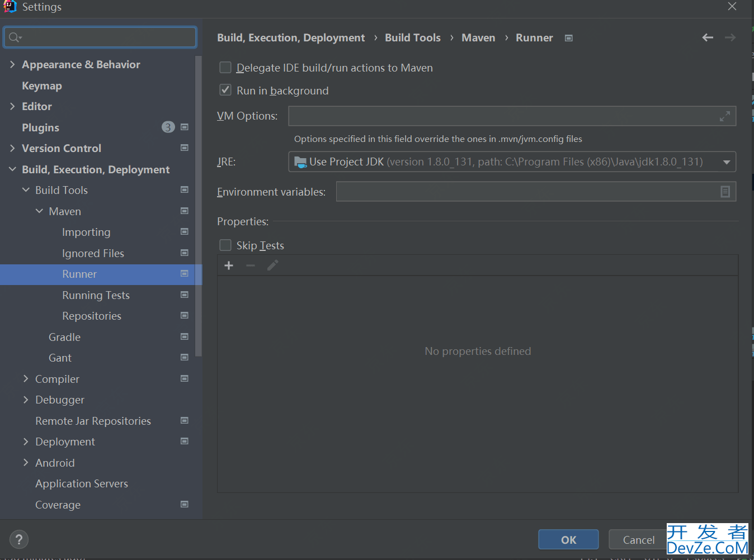Click the plugins update count badge 3
754x560 pixels.
click(x=168, y=127)
